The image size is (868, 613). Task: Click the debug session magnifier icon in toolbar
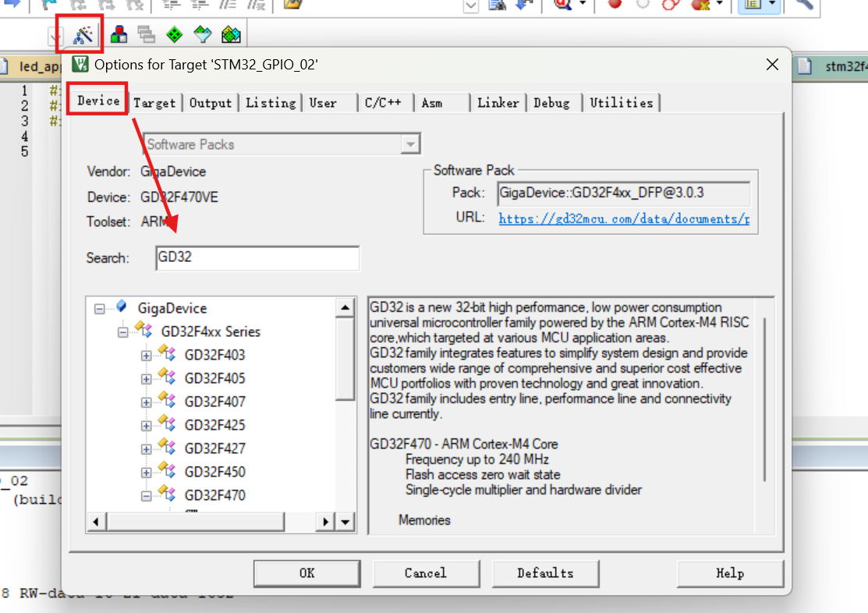pyautogui.click(x=562, y=5)
